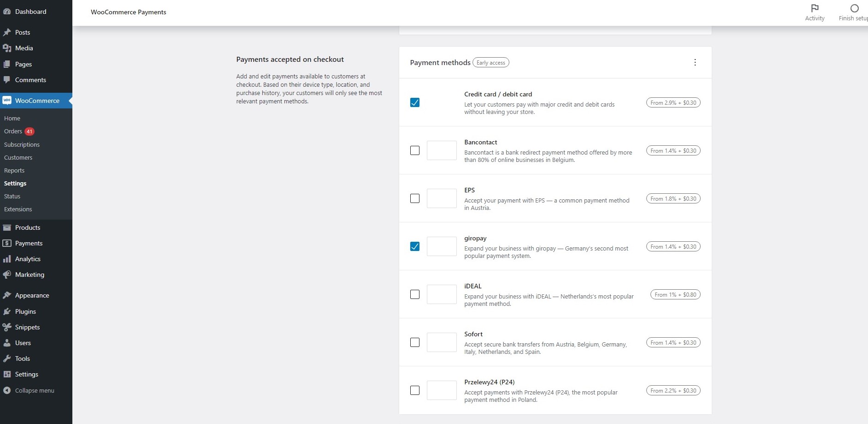Click the Users person icon
The height and width of the screenshot is (424, 868).
coord(7,343)
